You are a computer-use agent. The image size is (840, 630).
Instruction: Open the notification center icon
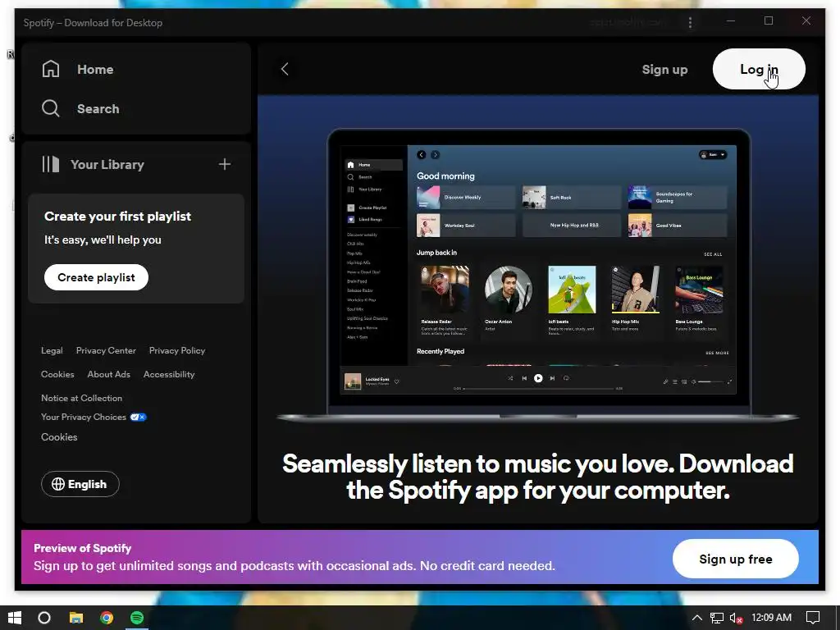(813, 618)
